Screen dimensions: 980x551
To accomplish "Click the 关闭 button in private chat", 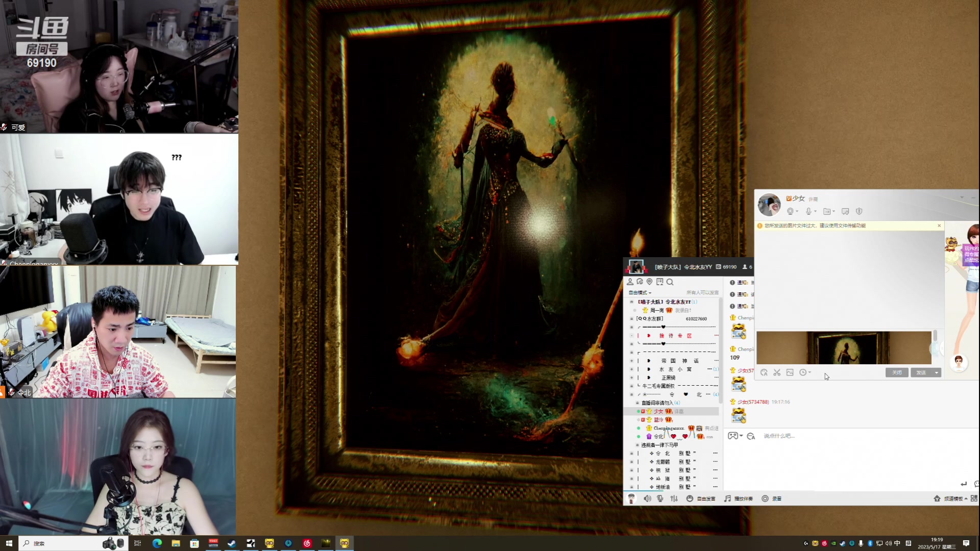I will pyautogui.click(x=897, y=372).
